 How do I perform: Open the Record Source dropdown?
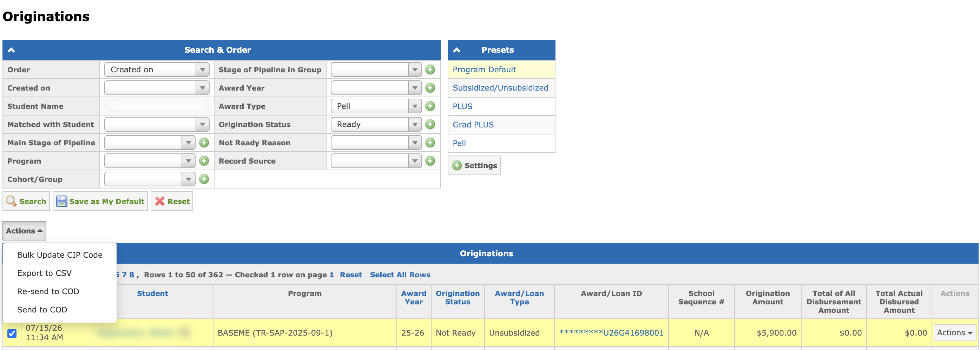click(376, 161)
